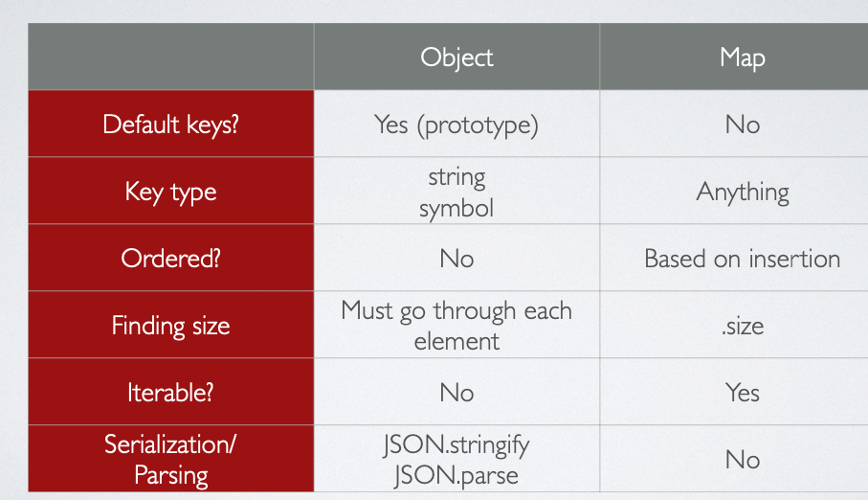Select the .size cell
The height and width of the screenshot is (500, 868).
pos(734,325)
